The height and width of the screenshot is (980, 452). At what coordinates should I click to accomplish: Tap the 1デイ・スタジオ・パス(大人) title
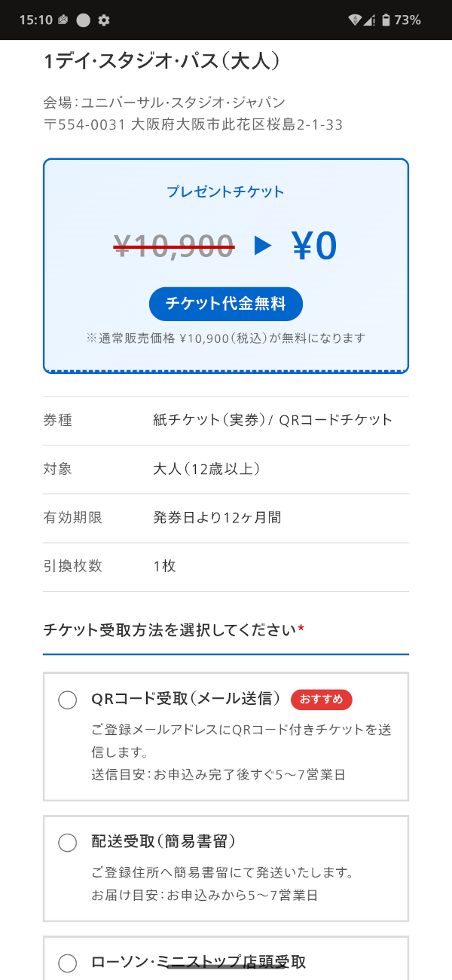pyautogui.click(x=162, y=62)
